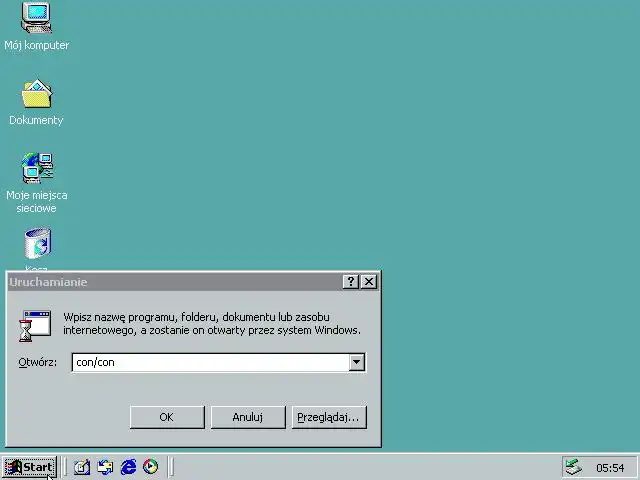Viewport: 640px width, 480px height.
Task: Click the Run dialog program icon
Action: tap(35, 325)
